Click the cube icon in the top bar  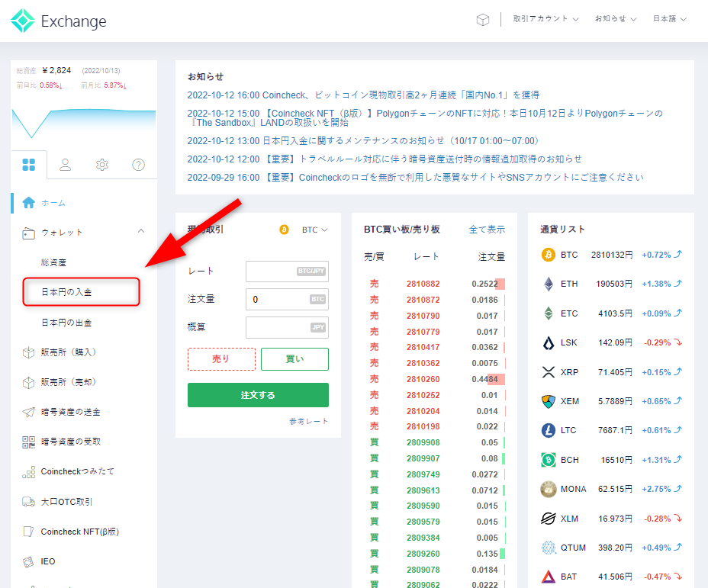(483, 19)
